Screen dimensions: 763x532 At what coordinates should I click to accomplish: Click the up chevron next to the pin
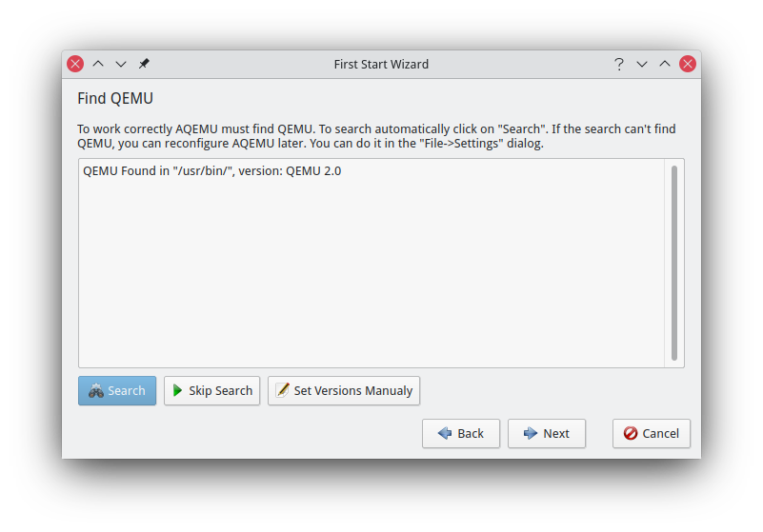pyautogui.click(x=98, y=64)
